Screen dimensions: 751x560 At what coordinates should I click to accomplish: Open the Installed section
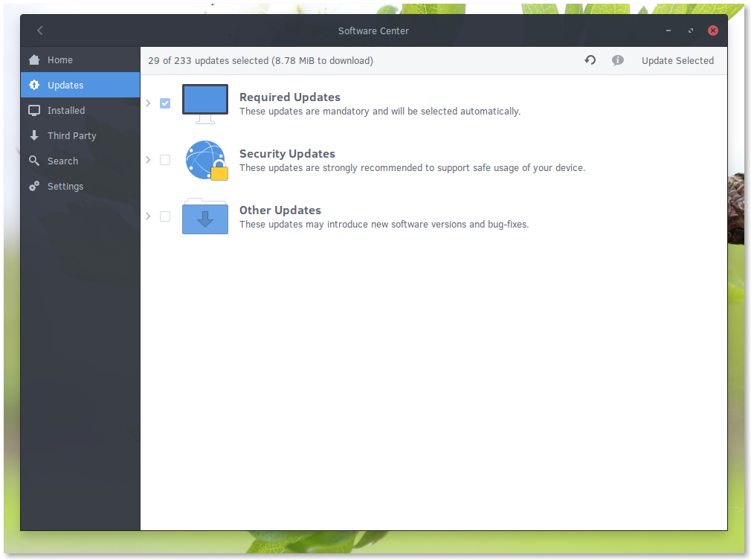80,111
